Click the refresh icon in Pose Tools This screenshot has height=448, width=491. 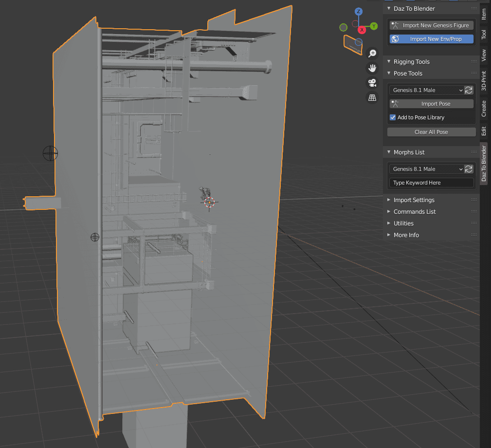coord(469,90)
